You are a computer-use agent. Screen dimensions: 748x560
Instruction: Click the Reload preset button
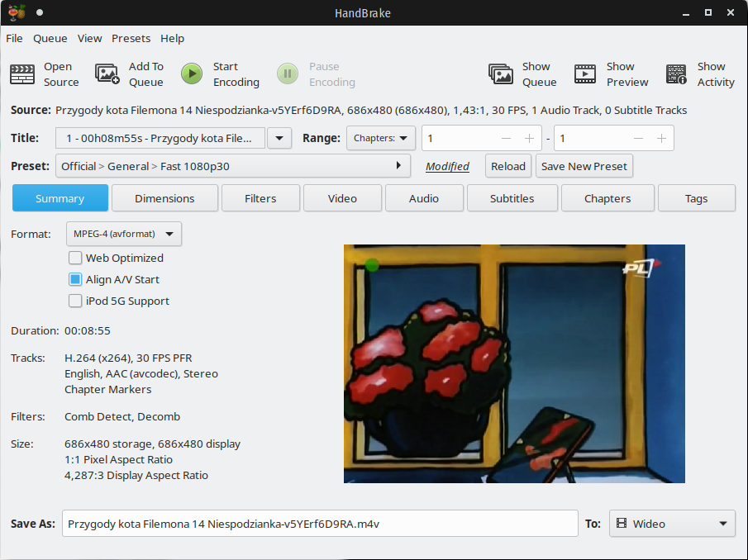508,166
